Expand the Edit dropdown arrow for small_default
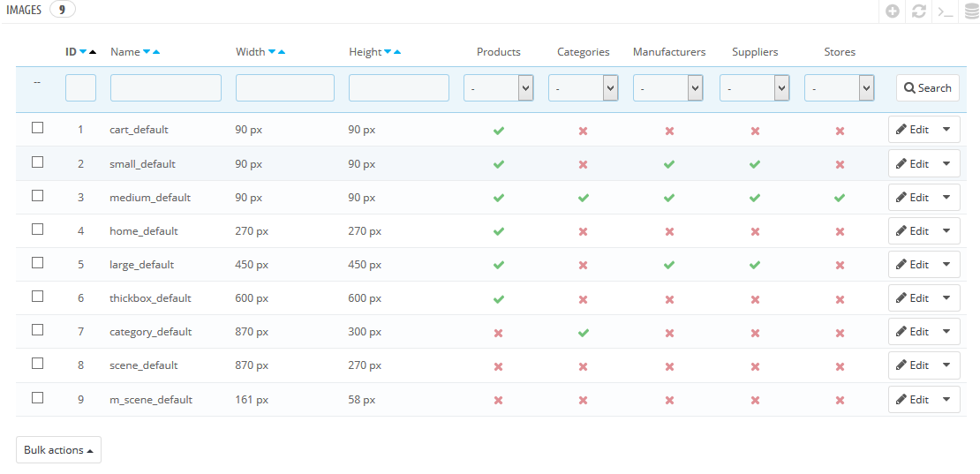This screenshot has height=474, width=980. point(946,163)
